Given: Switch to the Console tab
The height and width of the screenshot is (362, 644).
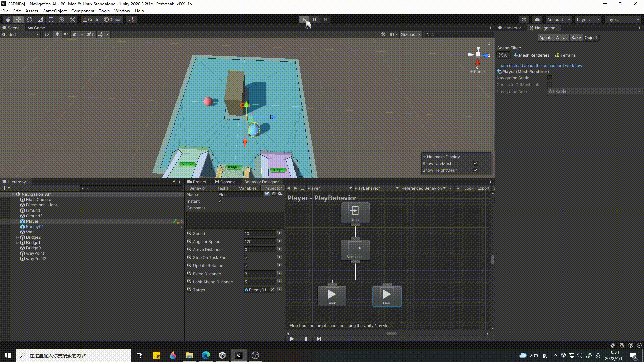Looking at the screenshot, I should tap(227, 182).
